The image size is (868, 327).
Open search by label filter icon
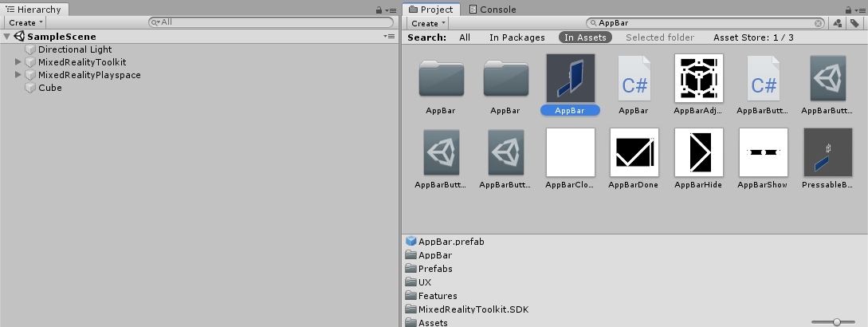coord(854,23)
